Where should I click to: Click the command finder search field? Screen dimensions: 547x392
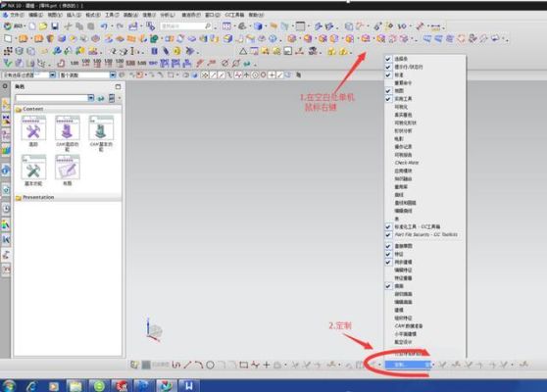(183, 26)
